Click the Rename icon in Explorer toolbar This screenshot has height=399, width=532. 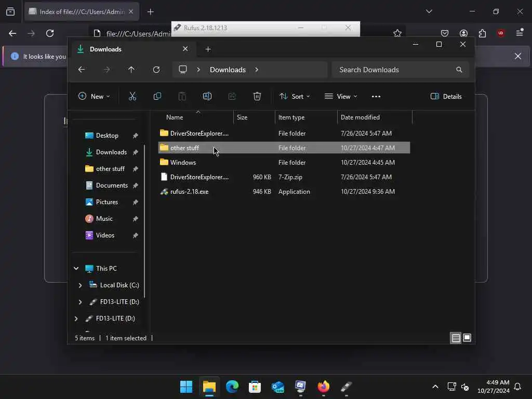tap(207, 96)
